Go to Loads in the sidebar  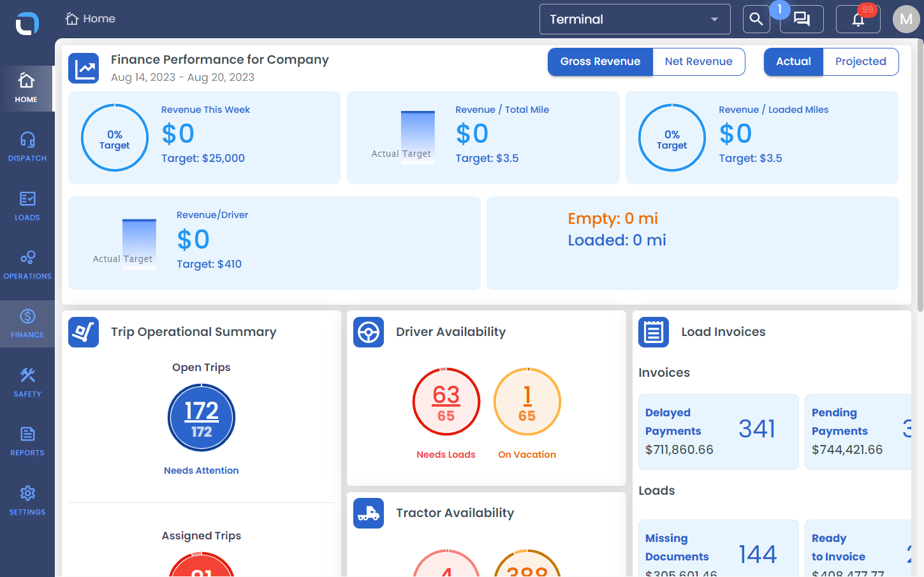tap(27, 206)
